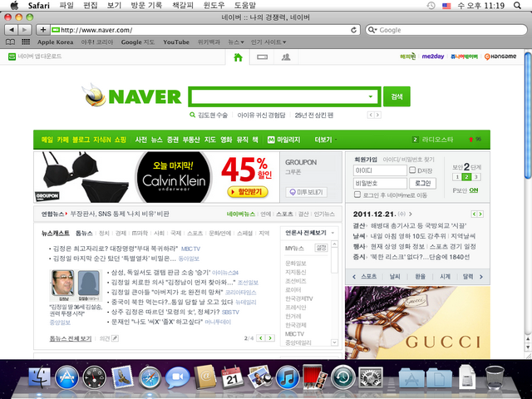Focus the 아이디 input field

click(x=380, y=170)
